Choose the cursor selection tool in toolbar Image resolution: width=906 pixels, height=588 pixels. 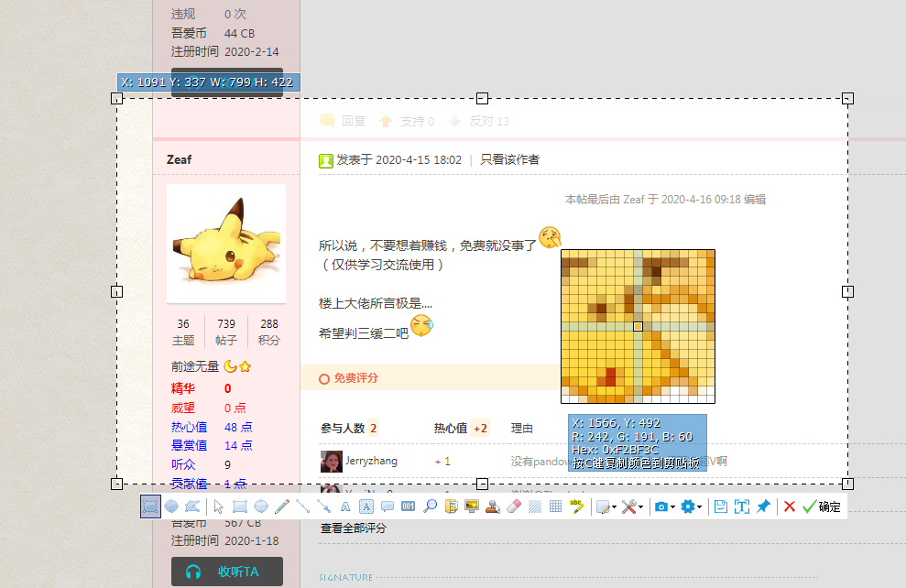218,506
